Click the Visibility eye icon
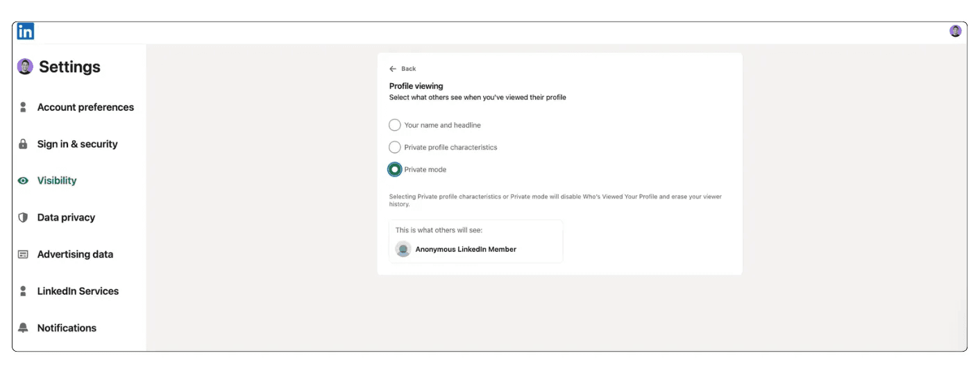 coord(23,180)
